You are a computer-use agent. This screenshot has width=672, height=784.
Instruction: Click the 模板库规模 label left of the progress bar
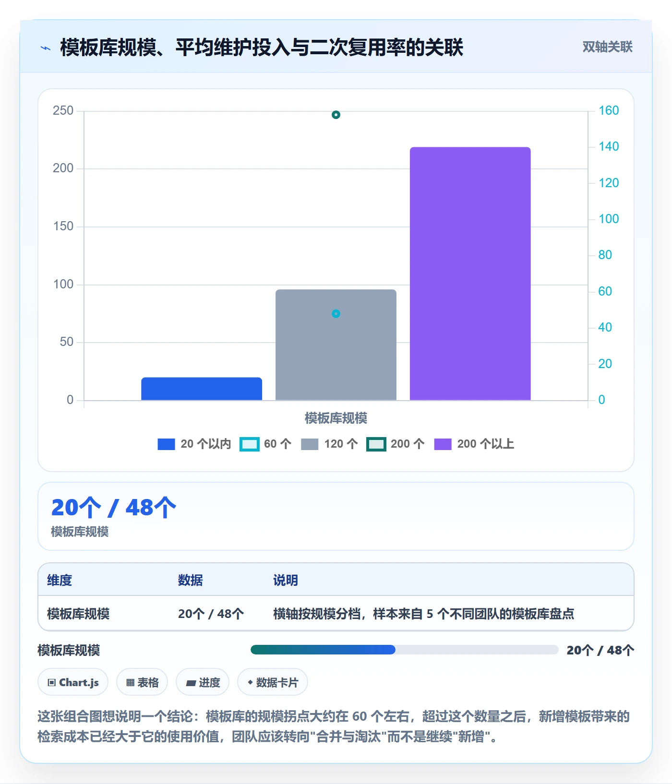(69, 650)
